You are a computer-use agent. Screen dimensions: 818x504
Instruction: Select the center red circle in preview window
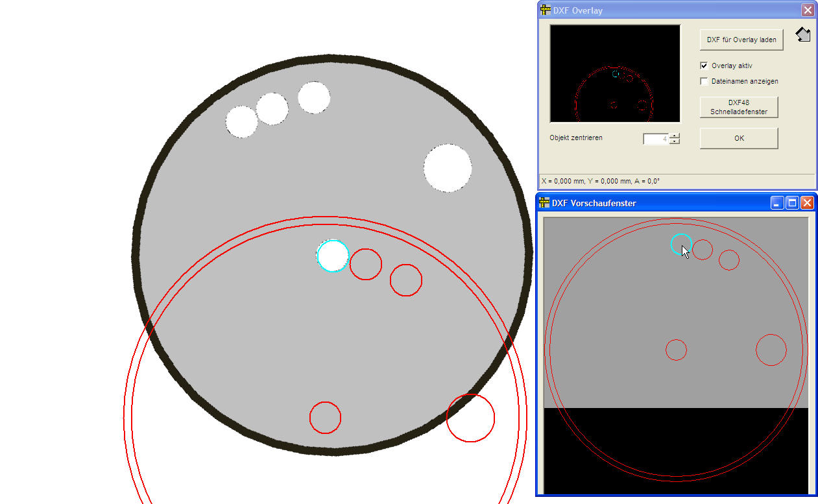[676, 350]
